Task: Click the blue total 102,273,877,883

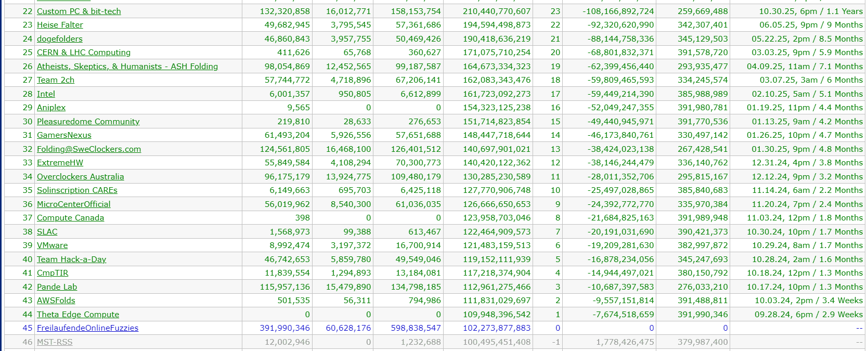Action: coord(497,328)
